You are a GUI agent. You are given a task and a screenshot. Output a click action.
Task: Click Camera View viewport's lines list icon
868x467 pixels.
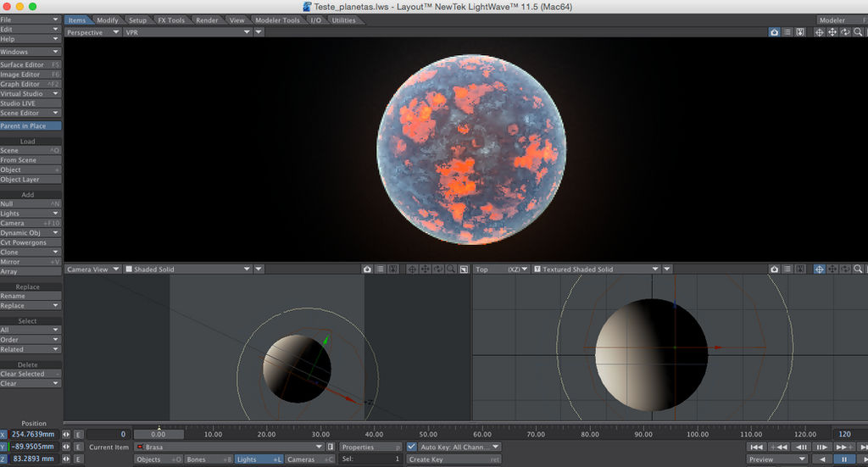tap(381, 269)
